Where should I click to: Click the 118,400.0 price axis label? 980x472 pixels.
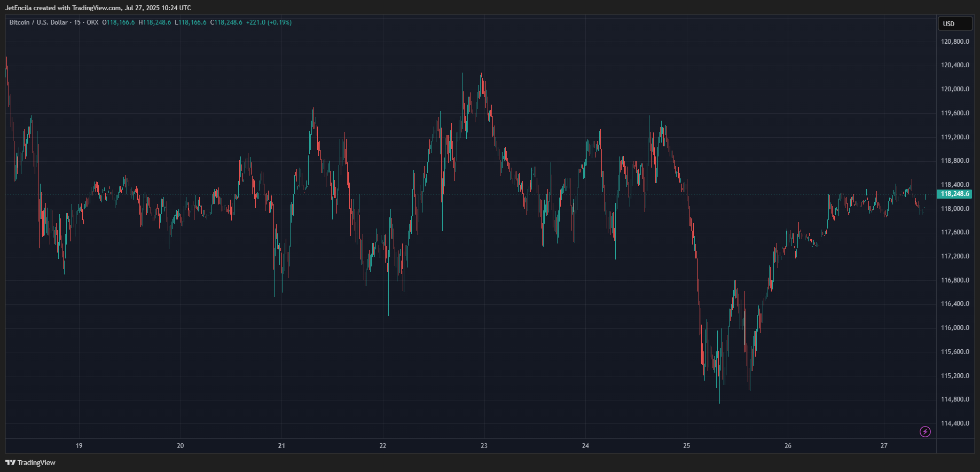click(x=955, y=185)
